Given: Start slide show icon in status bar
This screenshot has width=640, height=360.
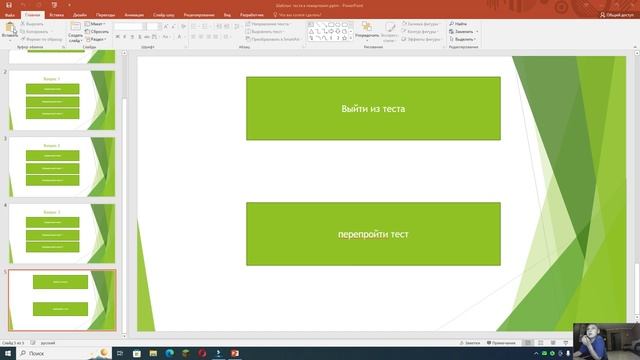Looking at the screenshot, I should coord(566,343).
